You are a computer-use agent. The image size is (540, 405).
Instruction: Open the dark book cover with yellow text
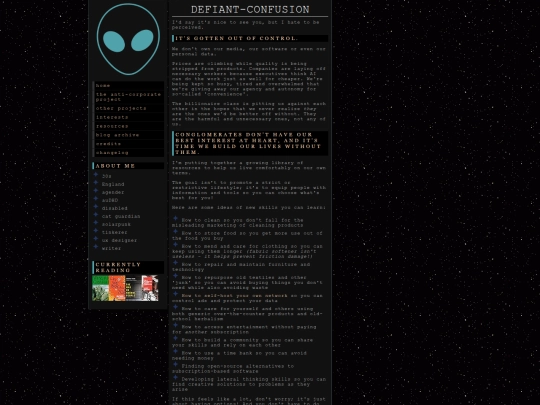pos(133,288)
